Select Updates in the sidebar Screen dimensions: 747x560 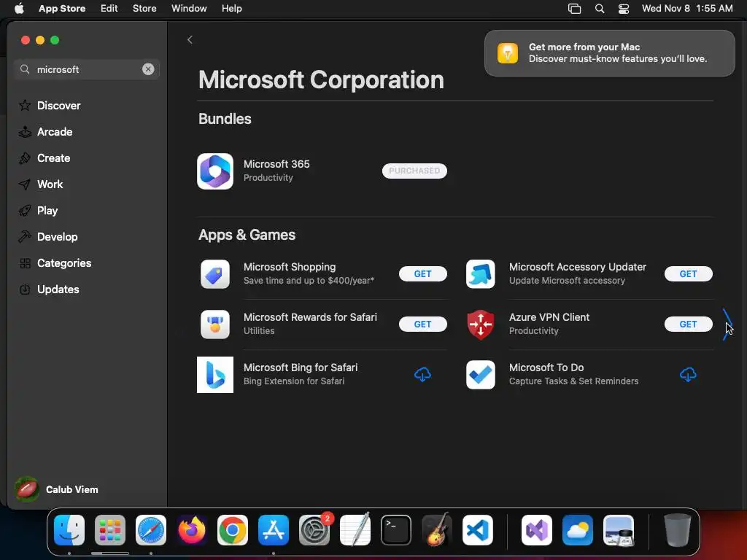87,289
